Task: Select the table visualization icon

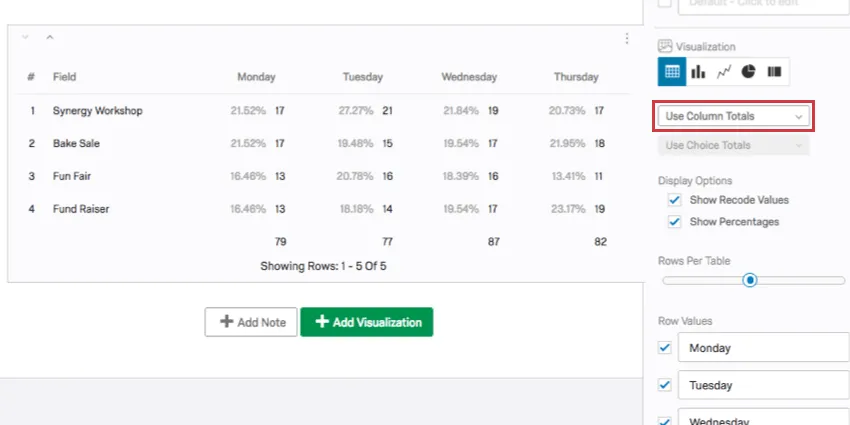Action: pos(671,72)
